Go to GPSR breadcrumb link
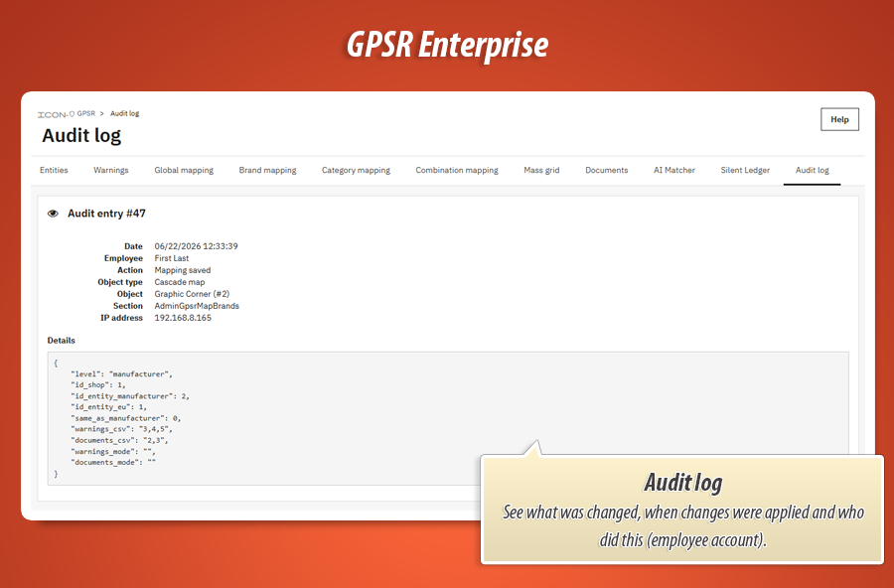The width and height of the screenshot is (894, 588). click(x=86, y=113)
